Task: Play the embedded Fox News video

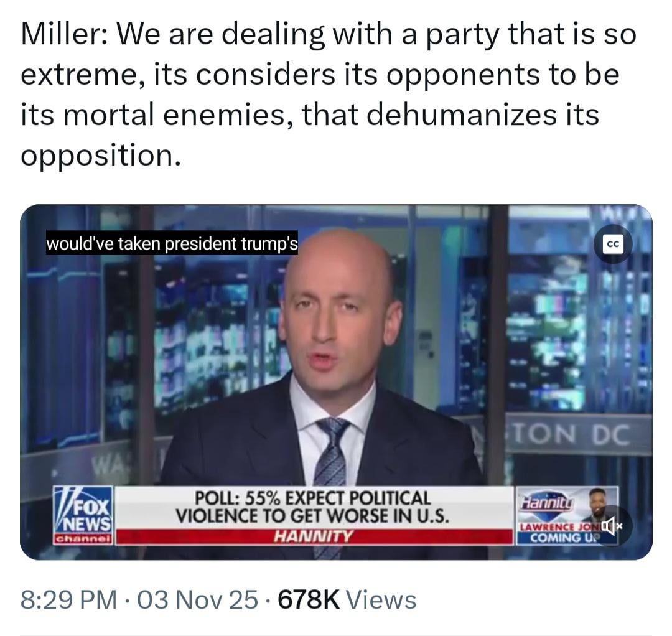Action: pos(336,382)
